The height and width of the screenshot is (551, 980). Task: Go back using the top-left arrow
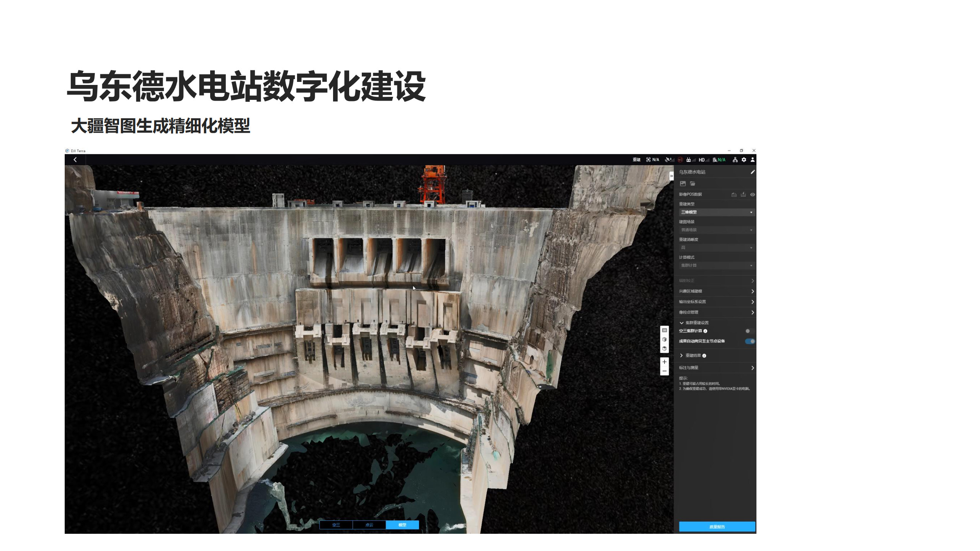coord(75,160)
